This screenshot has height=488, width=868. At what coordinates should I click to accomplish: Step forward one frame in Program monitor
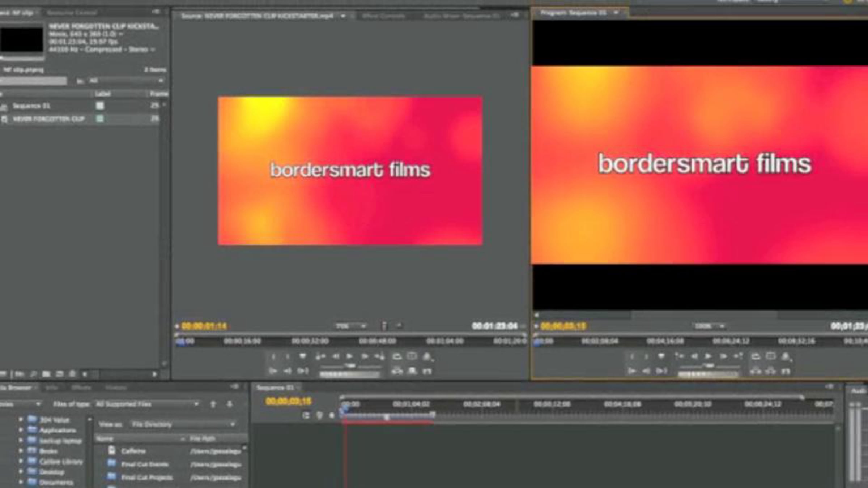coord(723,356)
